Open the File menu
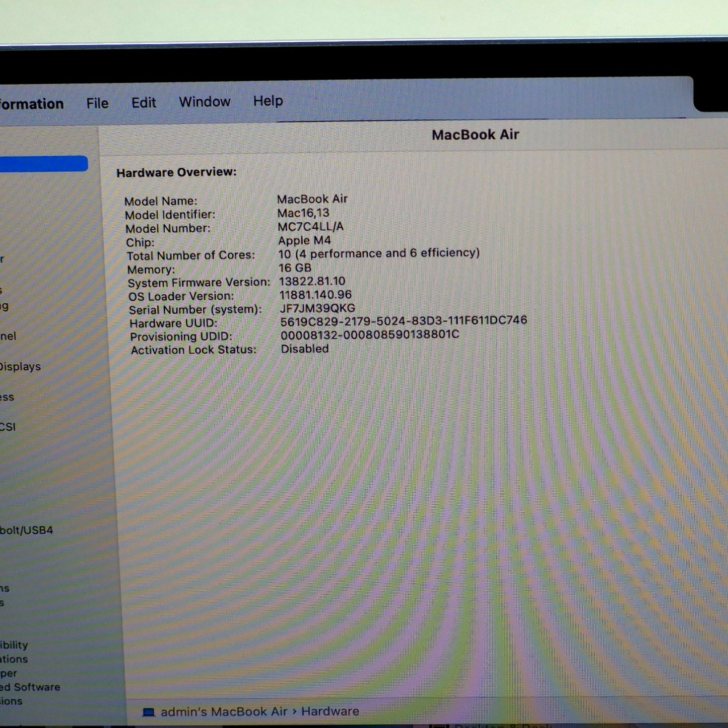 97,103
